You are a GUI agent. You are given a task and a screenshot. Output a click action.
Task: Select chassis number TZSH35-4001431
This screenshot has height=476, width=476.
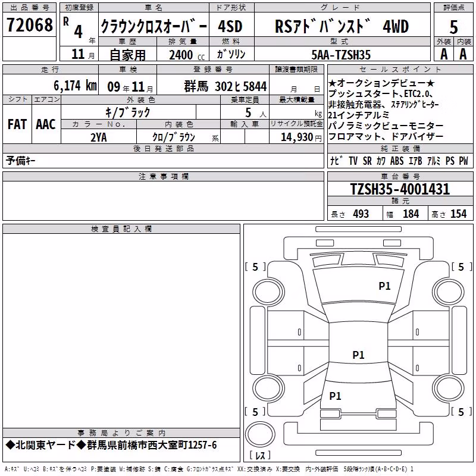[x=400, y=189]
